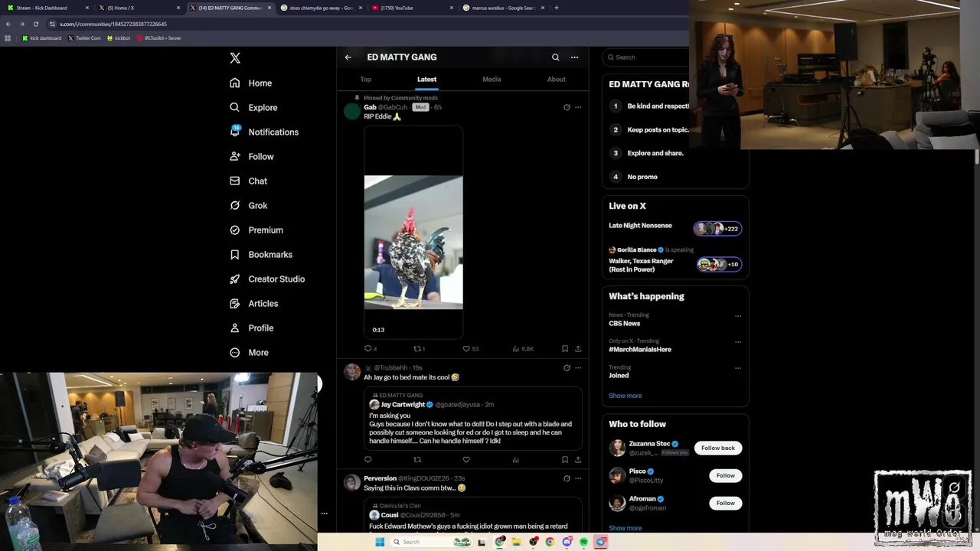Open the CBS News trending topic
Screen dimensions: 980x551
624,324
